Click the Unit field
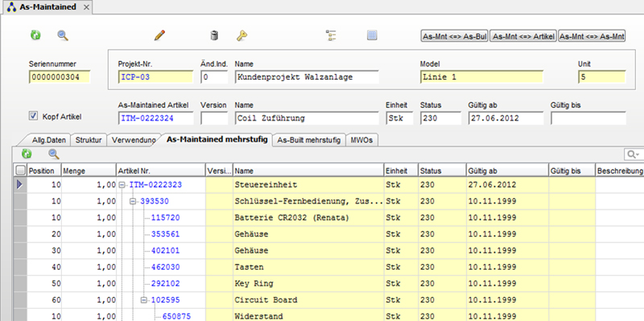The width and height of the screenshot is (644, 321). [x=602, y=77]
